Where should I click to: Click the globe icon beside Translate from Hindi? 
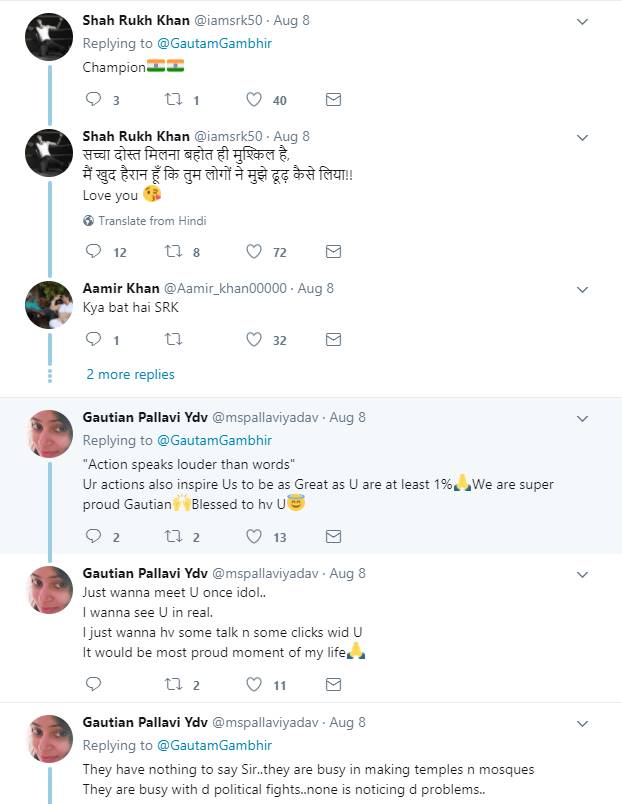click(x=88, y=221)
